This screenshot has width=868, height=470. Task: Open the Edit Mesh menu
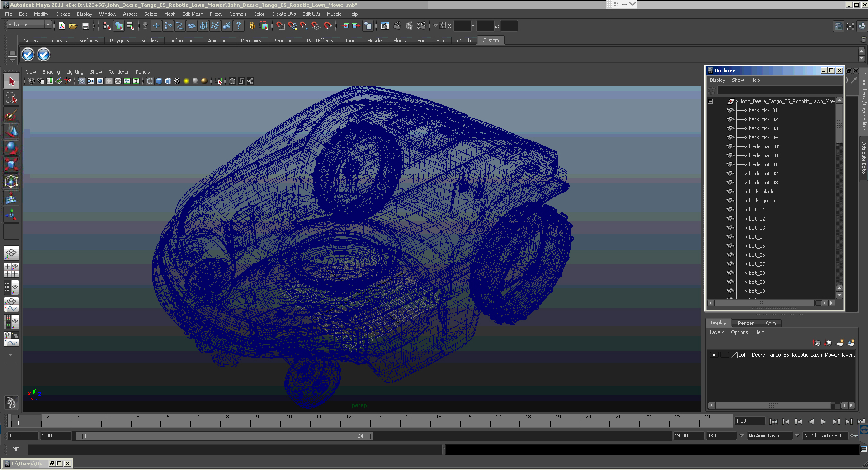(193, 14)
